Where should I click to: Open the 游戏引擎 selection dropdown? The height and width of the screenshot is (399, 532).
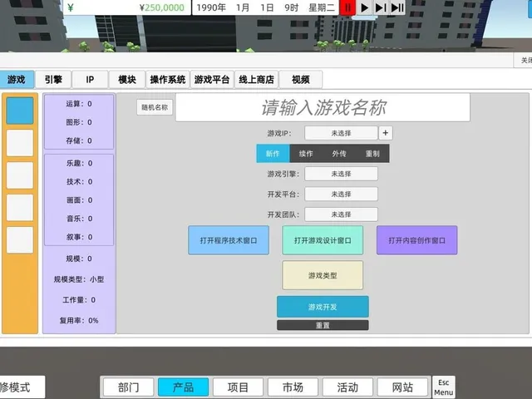(x=341, y=174)
